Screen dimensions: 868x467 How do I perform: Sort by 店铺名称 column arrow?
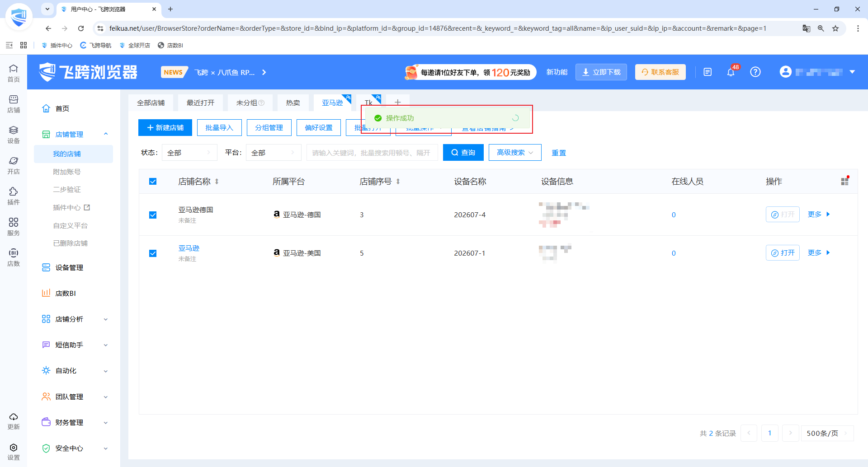tap(217, 182)
